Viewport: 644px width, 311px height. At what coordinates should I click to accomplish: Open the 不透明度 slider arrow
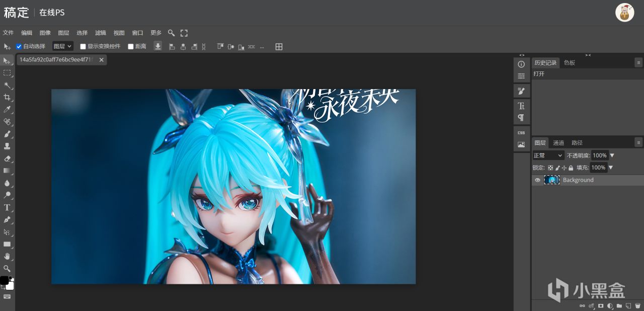(x=612, y=155)
